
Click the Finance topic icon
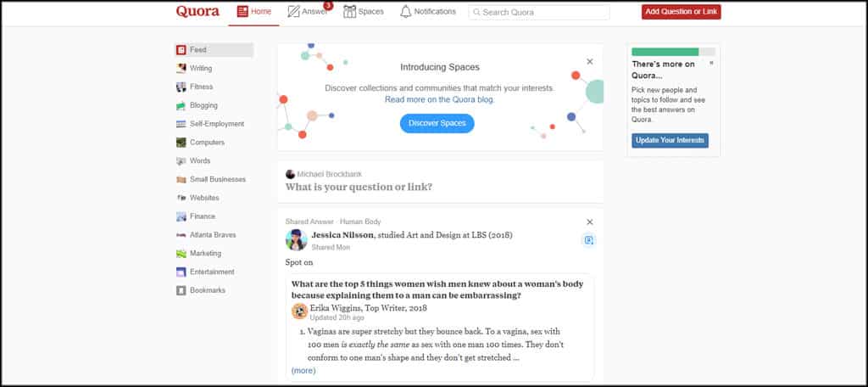[181, 216]
